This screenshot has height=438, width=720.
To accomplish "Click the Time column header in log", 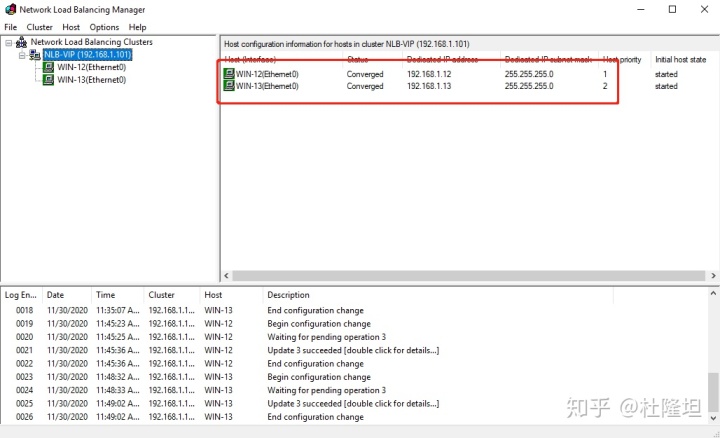I will (x=118, y=295).
